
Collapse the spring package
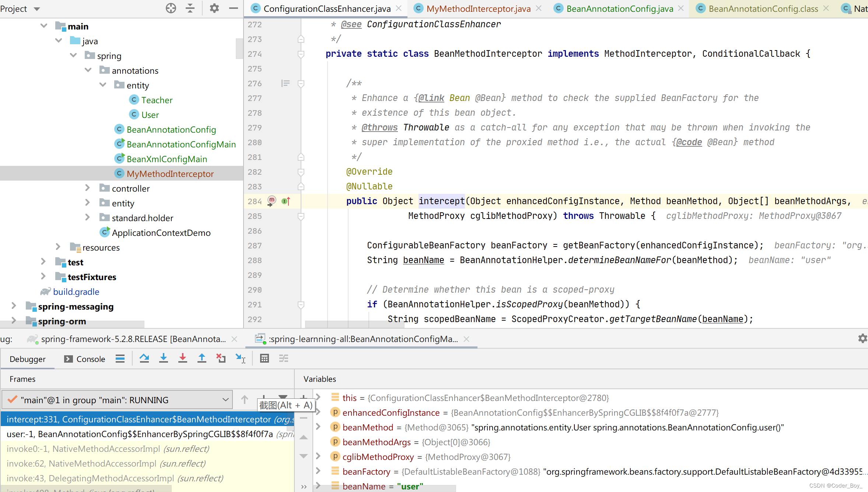73,55
